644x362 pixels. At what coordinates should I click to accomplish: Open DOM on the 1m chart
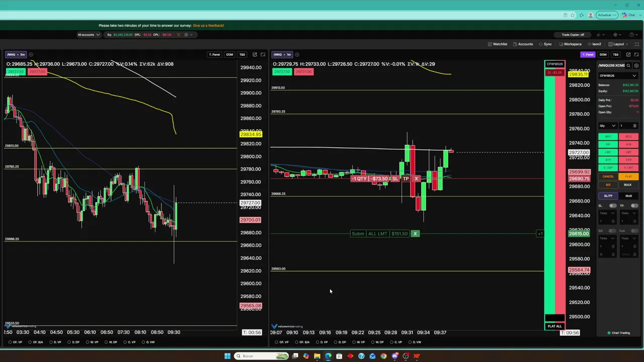[x=603, y=54]
